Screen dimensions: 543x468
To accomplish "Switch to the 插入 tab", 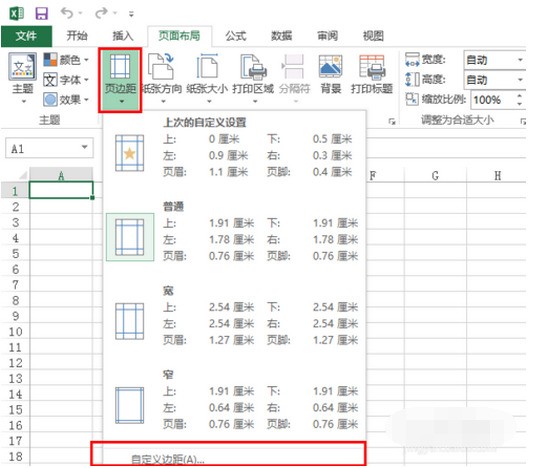I will coord(123,36).
